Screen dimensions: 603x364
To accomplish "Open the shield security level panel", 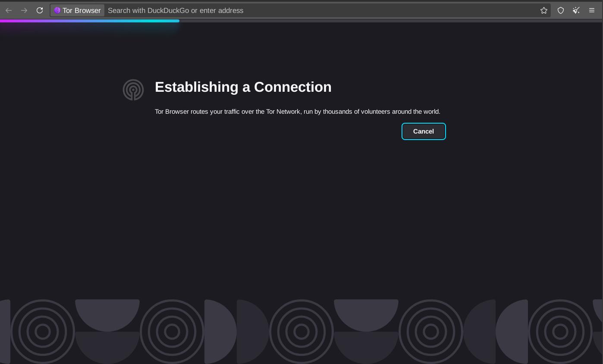I will pos(561,10).
